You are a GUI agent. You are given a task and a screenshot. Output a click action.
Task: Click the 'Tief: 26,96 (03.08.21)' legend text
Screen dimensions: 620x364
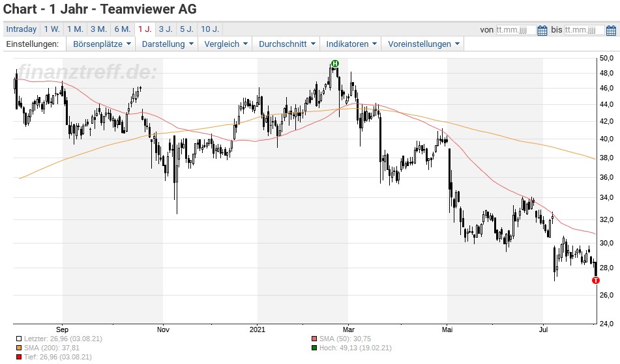coord(58,357)
